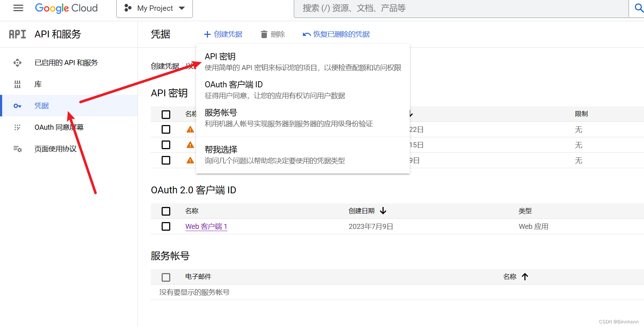
Task: Check the Web 客户端 1 row checkbox
Action: click(x=166, y=226)
